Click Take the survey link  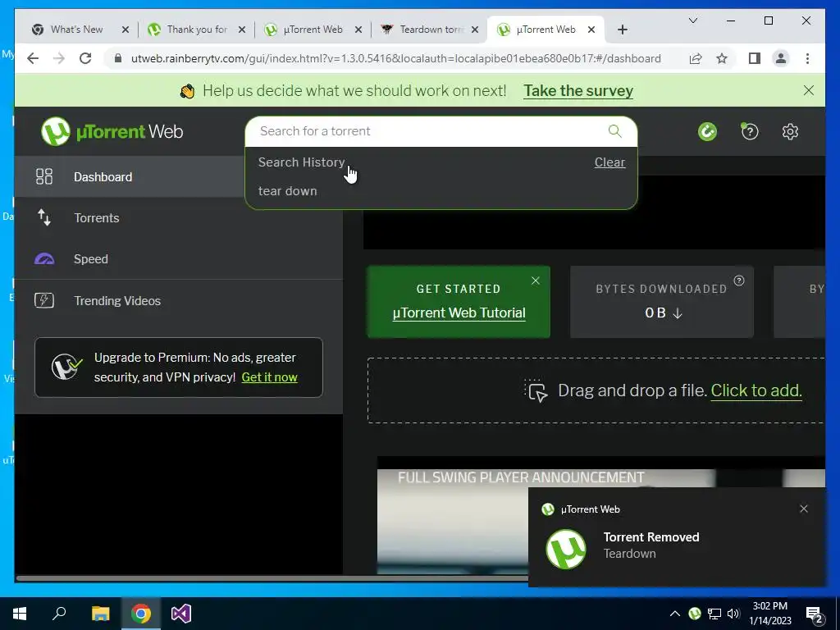tap(578, 90)
